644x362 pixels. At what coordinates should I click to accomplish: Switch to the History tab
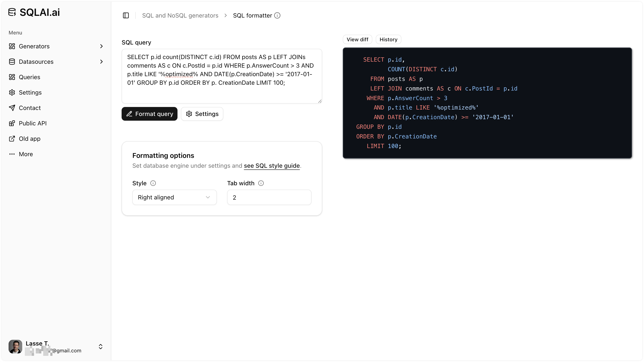pyautogui.click(x=388, y=39)
